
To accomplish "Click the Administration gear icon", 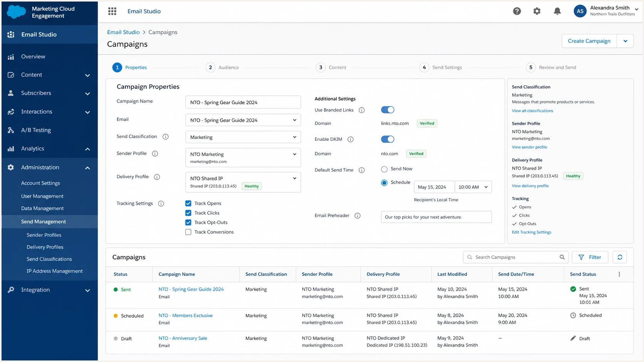I will coord(11,167).
